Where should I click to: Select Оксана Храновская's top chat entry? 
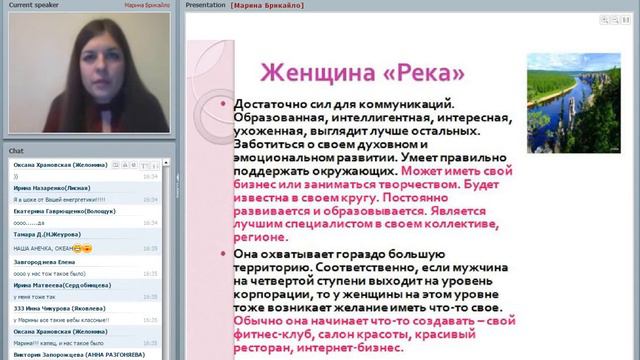(x=60, y=165)
